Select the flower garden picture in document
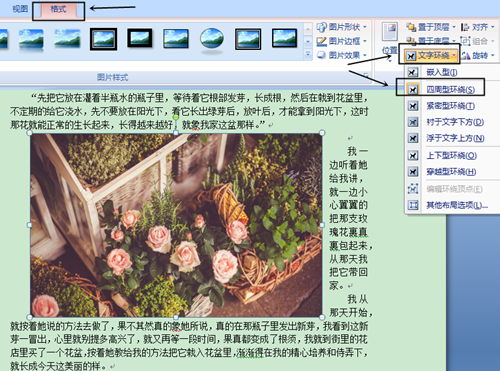500x371 pixels. click(176, 225)
